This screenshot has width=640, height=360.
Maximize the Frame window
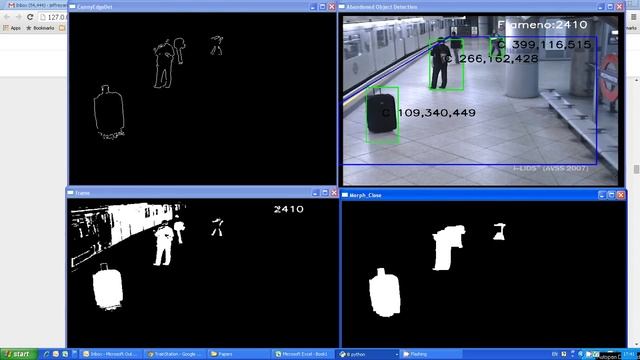pyautogui.click(x=325, y=193)
